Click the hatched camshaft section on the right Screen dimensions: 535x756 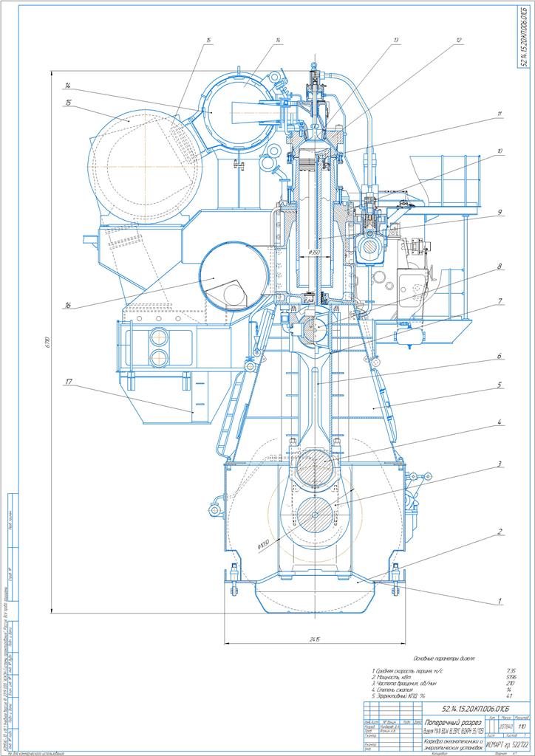click(x=370, y=247)
